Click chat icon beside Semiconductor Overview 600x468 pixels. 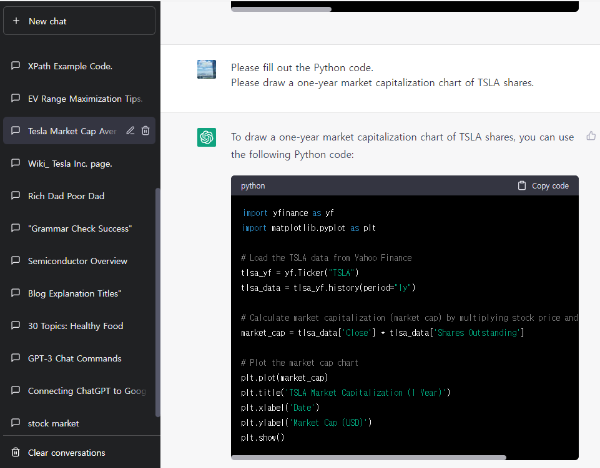tap(15, 261)
